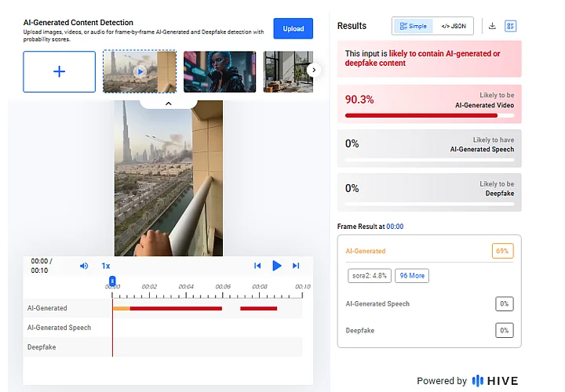565x392 pixels.
Task: Collapse the thumbnail strip with the chevron
Action: coord(168,103)
